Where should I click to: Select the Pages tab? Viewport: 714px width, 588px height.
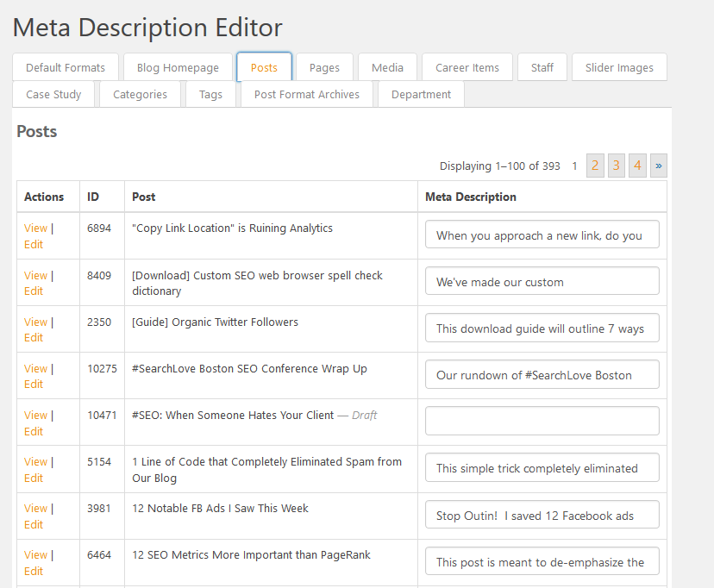tap(324, 67)
